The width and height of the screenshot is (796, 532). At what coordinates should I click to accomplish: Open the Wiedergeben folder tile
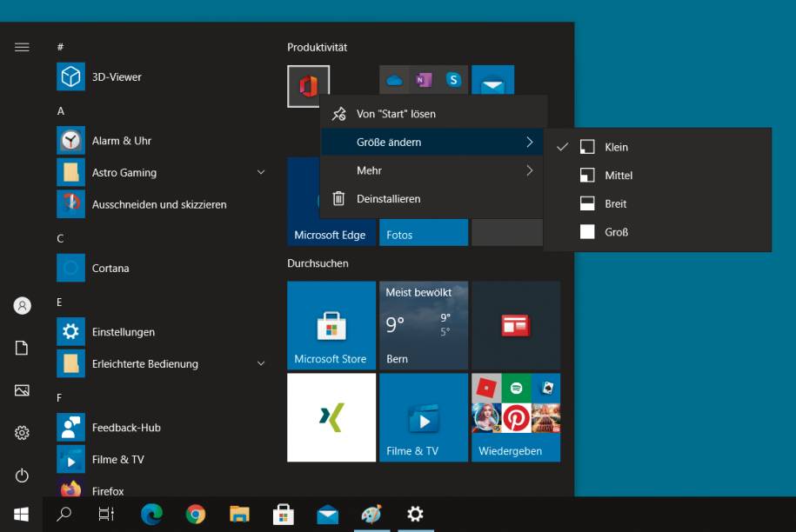point(516,417)
